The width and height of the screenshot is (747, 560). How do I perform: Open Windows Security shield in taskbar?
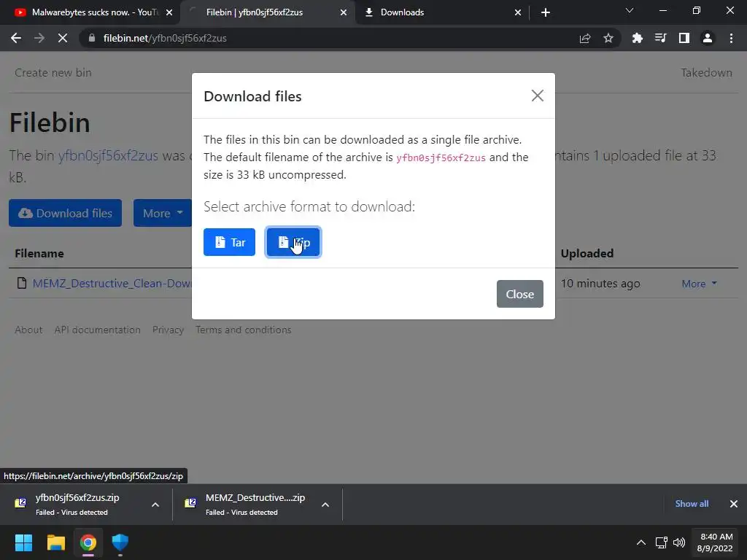(x=120, y=542)
